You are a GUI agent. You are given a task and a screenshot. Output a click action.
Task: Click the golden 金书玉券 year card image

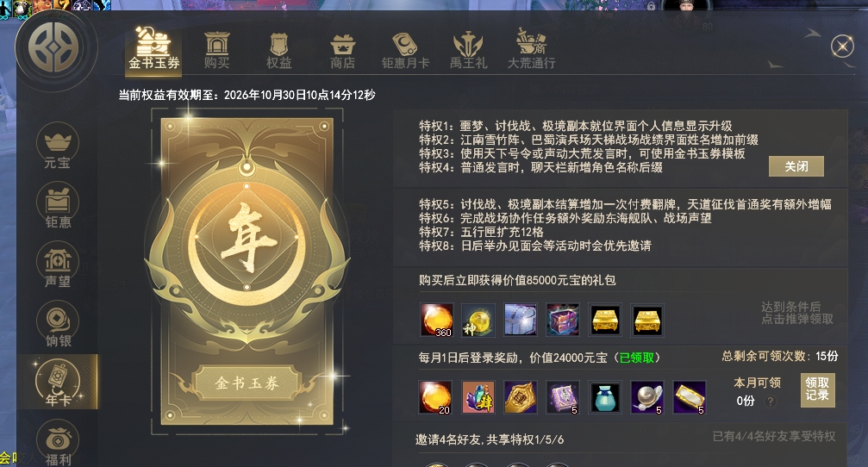click(x=247, y=271)
